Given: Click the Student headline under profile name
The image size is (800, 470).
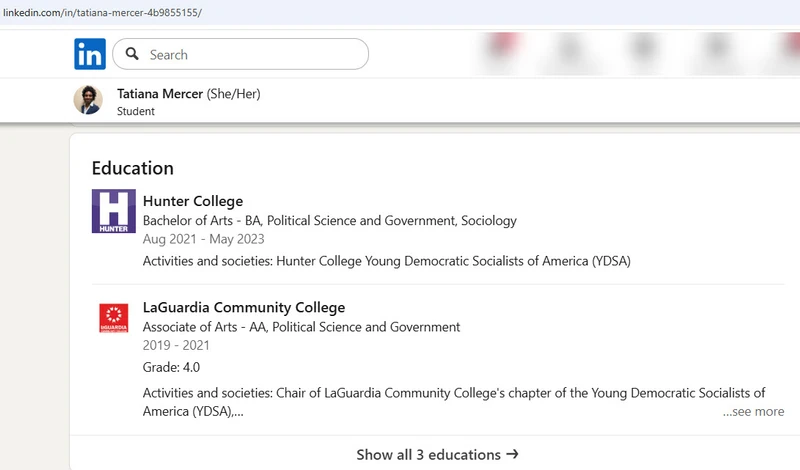Looking at the screenshot, I should [136, 111].
